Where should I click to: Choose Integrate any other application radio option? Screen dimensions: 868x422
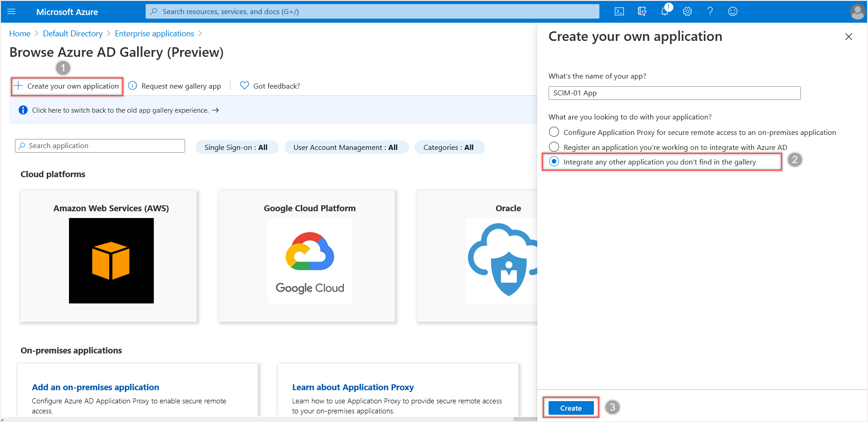click(554, 162)
